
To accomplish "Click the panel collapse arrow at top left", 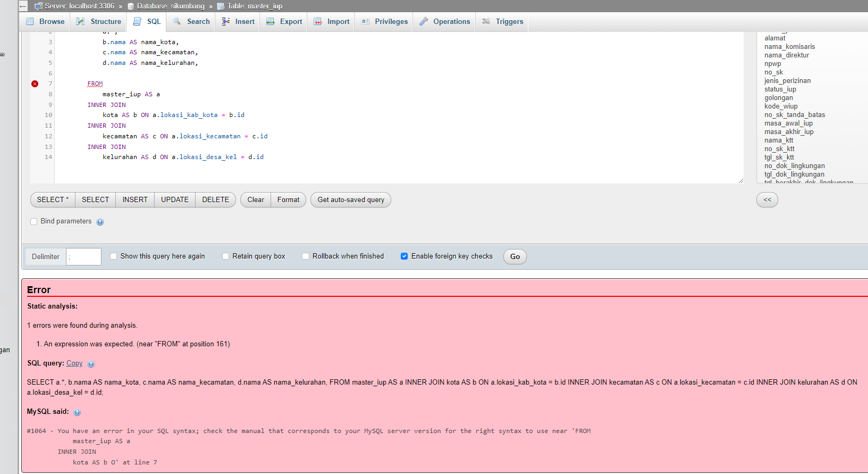I will (23, 6).
